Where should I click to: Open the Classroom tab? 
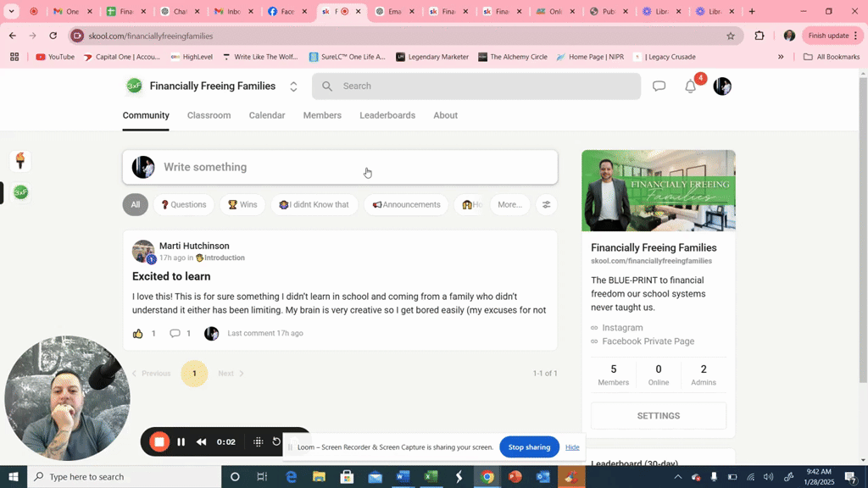click(209, 115)
